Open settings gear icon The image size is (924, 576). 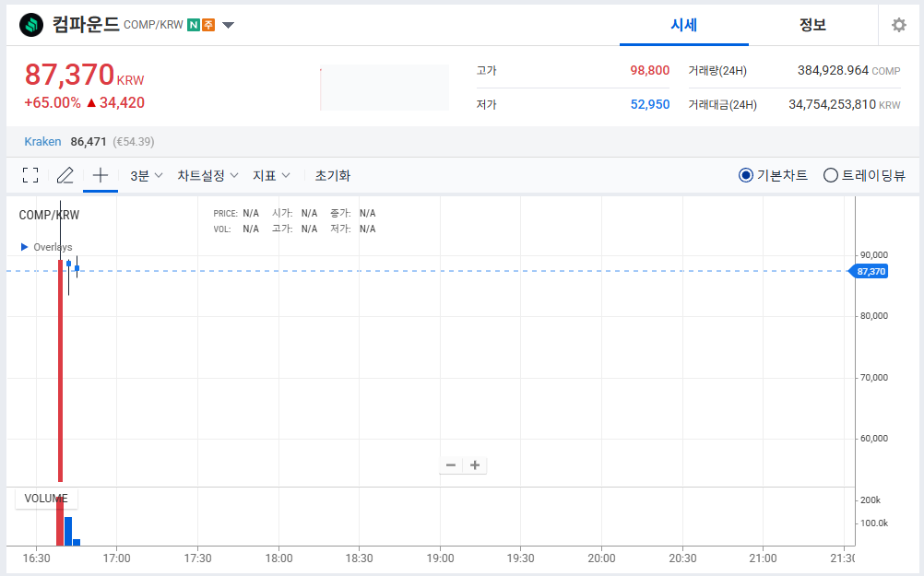point(899,25)
